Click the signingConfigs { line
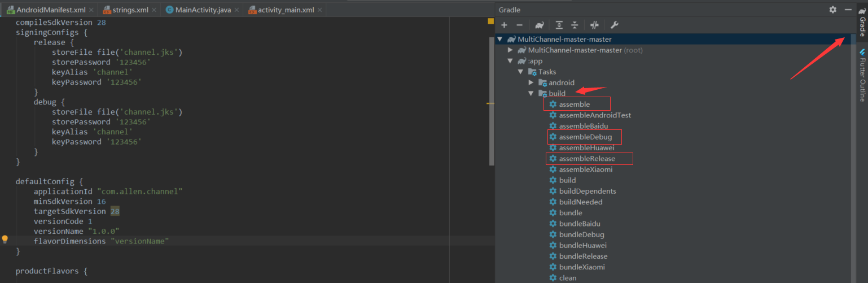Viewport: 868px width, 283px height. point(51,32)
